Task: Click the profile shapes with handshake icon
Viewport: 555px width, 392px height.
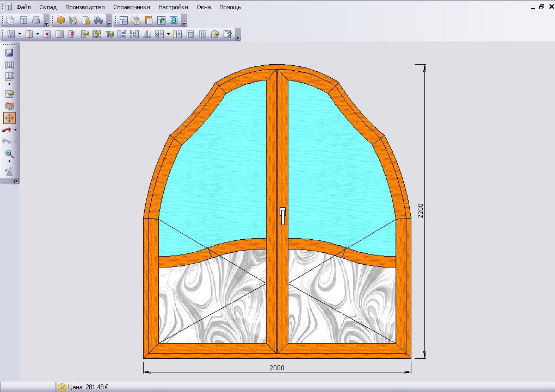Action: [x=97, y=34]
